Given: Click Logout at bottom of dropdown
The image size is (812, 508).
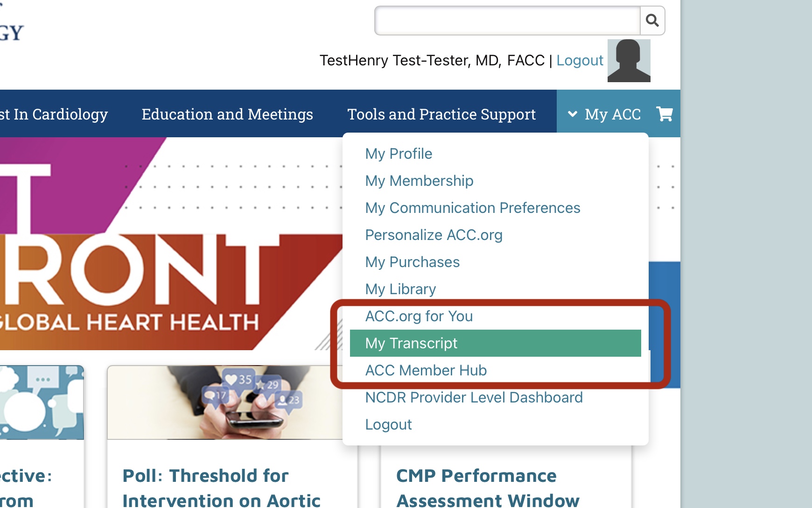Looking at the screenshot, I should pos(388,424).
